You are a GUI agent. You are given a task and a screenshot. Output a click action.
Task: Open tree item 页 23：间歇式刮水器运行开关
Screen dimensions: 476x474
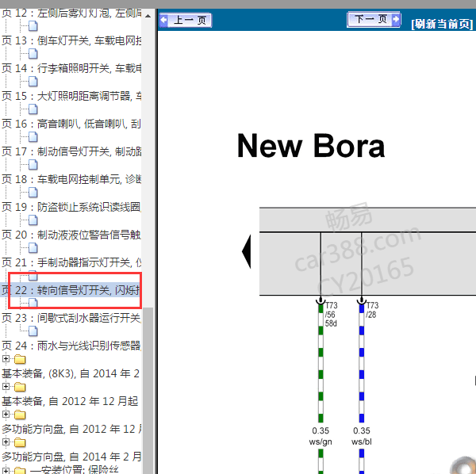click(x=71, y=318)
